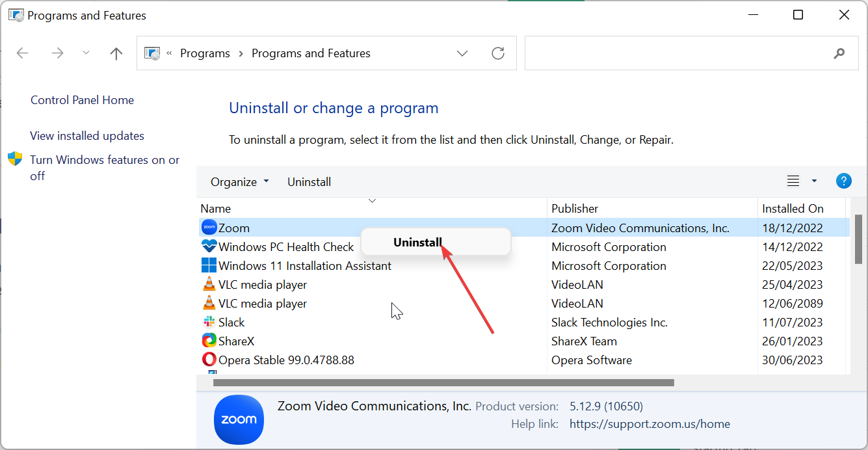
Task: Open Turn Windows features on or off
Action: (x=105, y=168)
